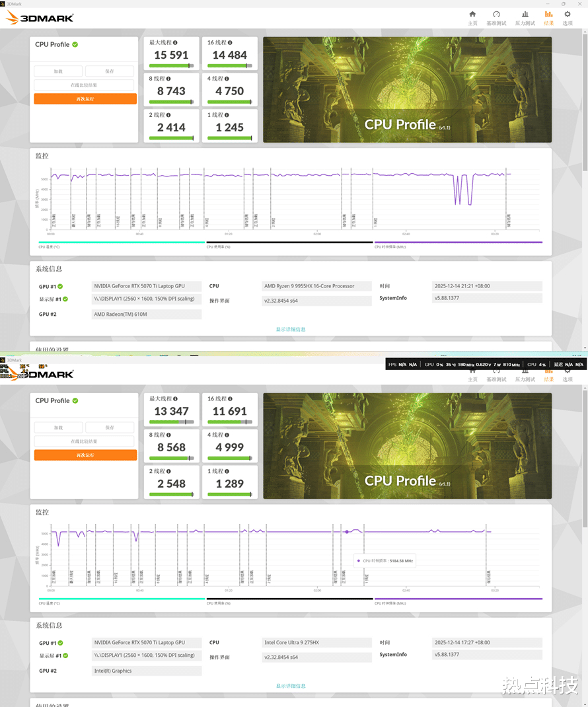Click the CPU Profile hero image showing 15 591 results
The height and width of the screenshot is (707, 588).
pyautogui.click(x=407, y=90)
